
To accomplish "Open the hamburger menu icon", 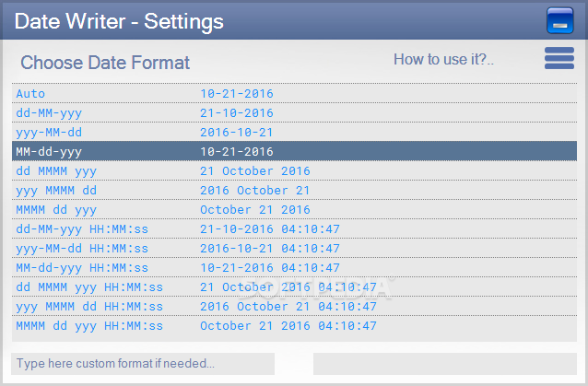I will (x=559, y=58).
